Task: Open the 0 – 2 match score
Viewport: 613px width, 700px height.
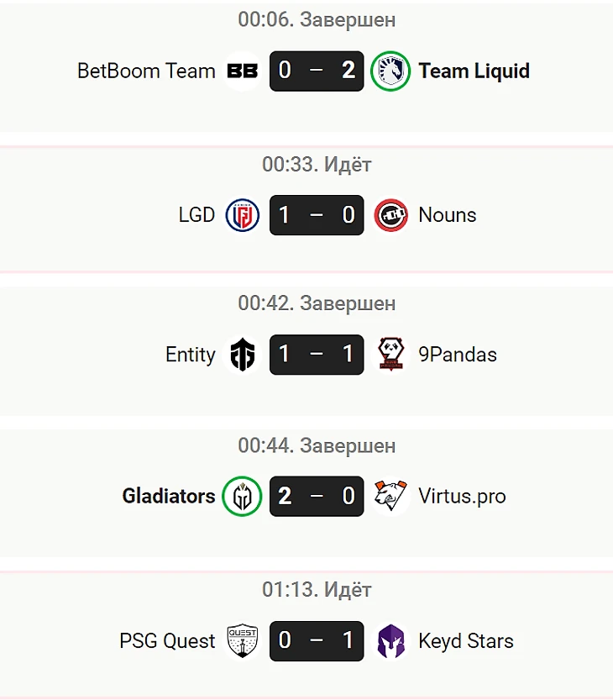Action: [x=317, y=71]
